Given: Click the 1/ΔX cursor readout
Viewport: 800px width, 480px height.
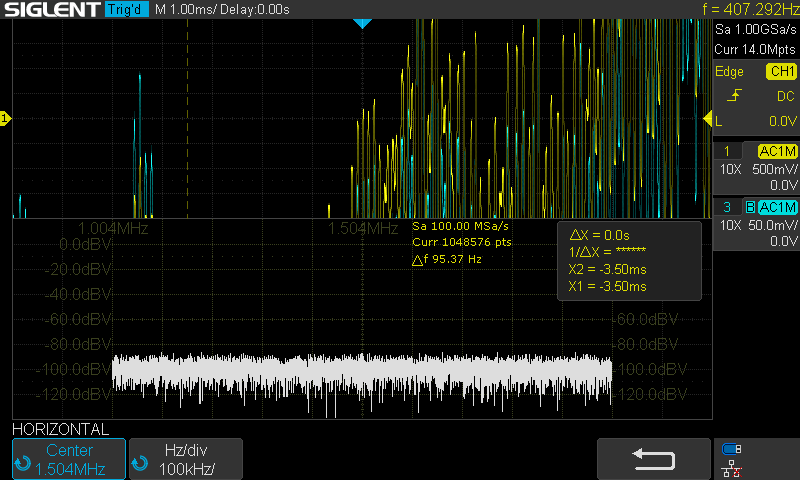Looking at the screenshot, I should point(607,251).
